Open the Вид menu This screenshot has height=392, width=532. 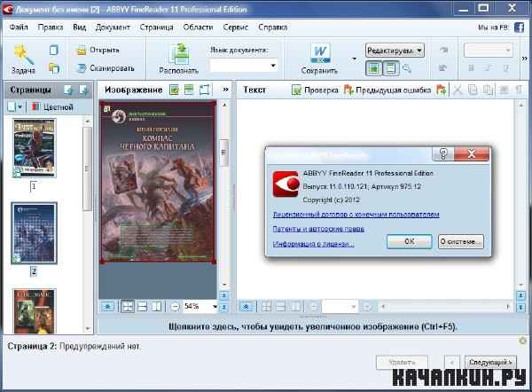click(80, 27)
